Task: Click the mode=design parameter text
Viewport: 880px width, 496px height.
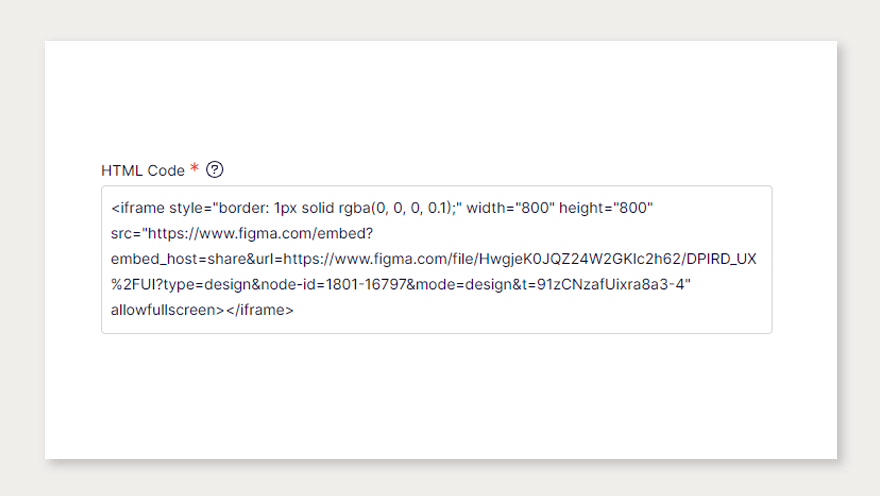Action: (461, 285)
